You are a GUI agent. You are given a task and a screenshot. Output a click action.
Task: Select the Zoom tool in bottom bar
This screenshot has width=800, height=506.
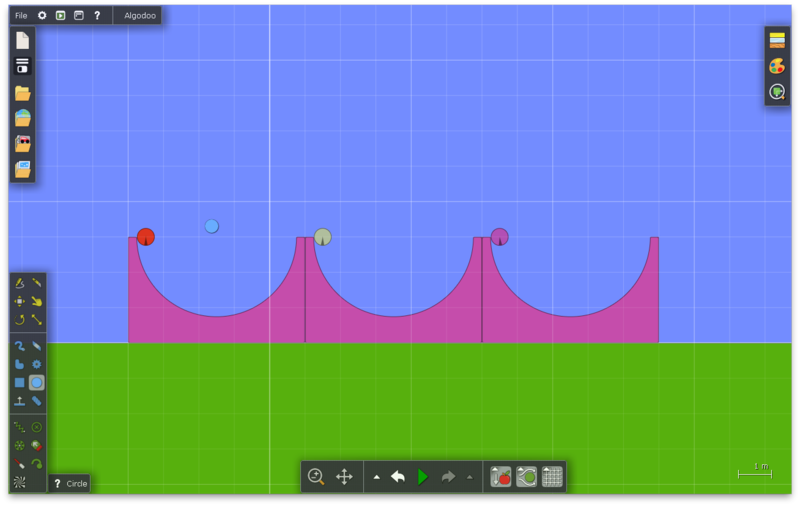pyautogui.click(x=316, y=477)
